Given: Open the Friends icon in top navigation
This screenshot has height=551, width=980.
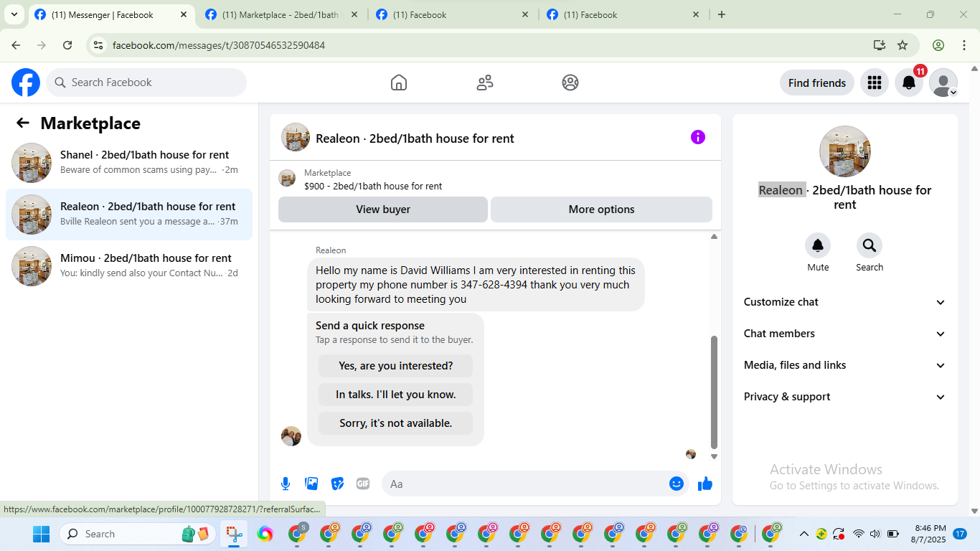Looking at the screenshot, I should [485, 83].
